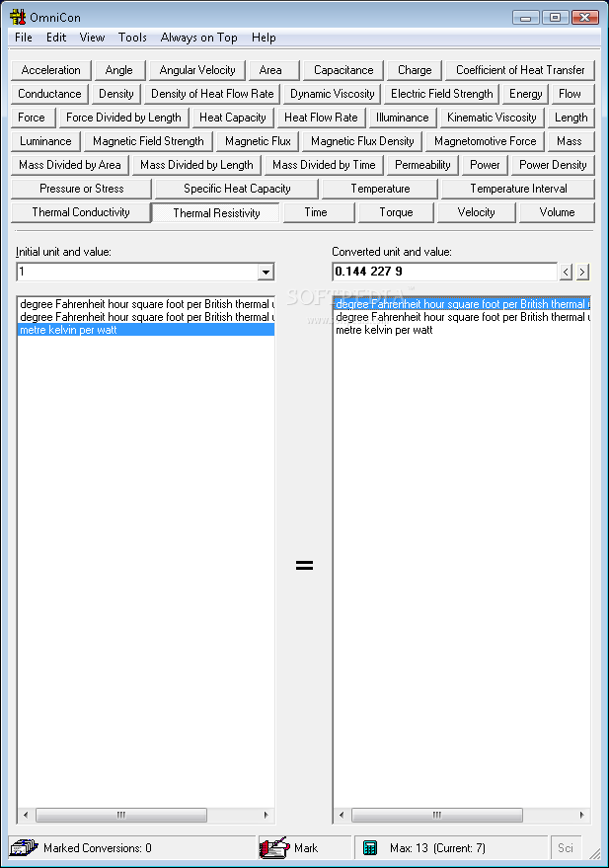Choose the Volume button
The height and width of the screenshot is (868, 609).
(557, 212)
